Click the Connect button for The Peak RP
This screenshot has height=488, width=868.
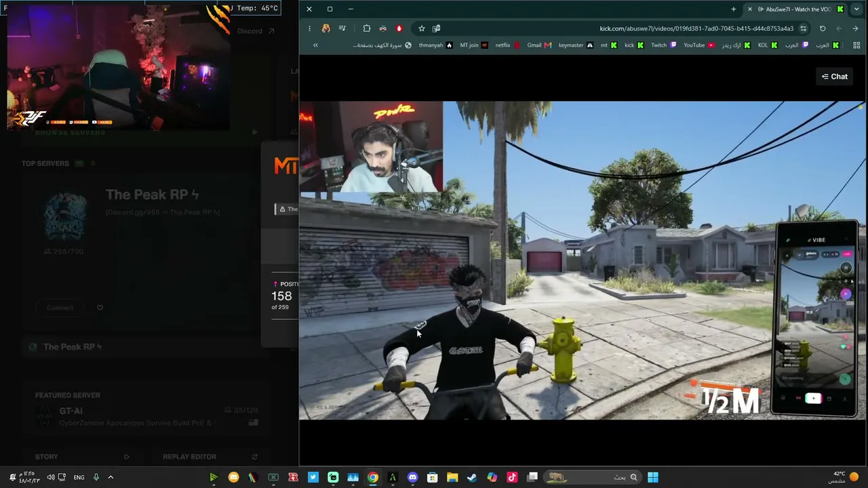[x=60, y=308]
